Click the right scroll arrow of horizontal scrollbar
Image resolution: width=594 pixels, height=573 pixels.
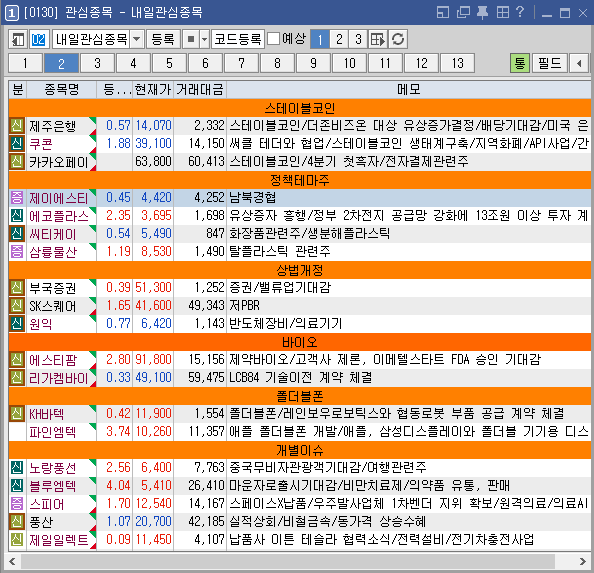(583, 561)
